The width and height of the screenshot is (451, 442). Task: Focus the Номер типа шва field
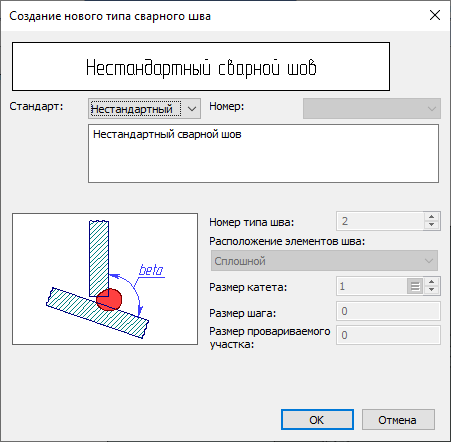point(380,221)
